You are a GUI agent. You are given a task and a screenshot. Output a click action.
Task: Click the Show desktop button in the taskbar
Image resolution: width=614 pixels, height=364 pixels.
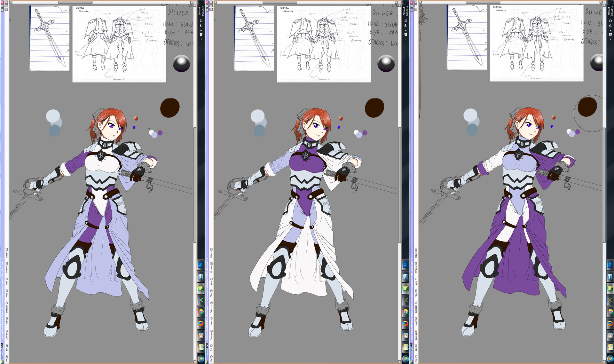click(x=201, y=2)
